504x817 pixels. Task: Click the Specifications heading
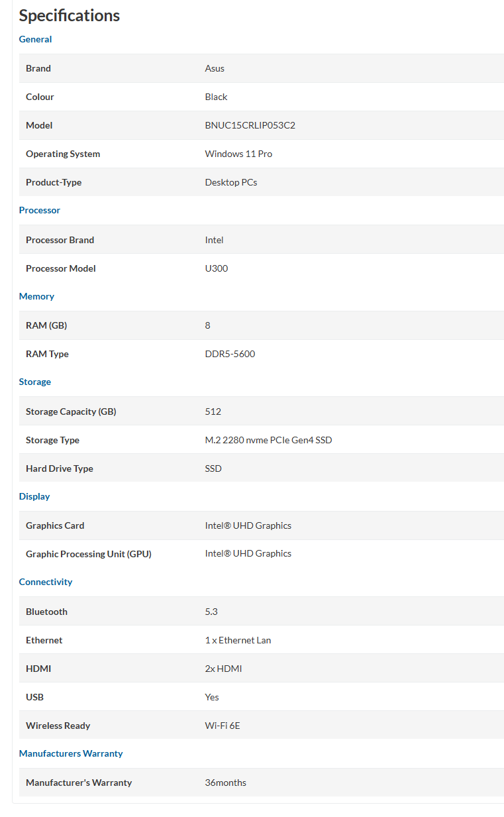(70, 15)
